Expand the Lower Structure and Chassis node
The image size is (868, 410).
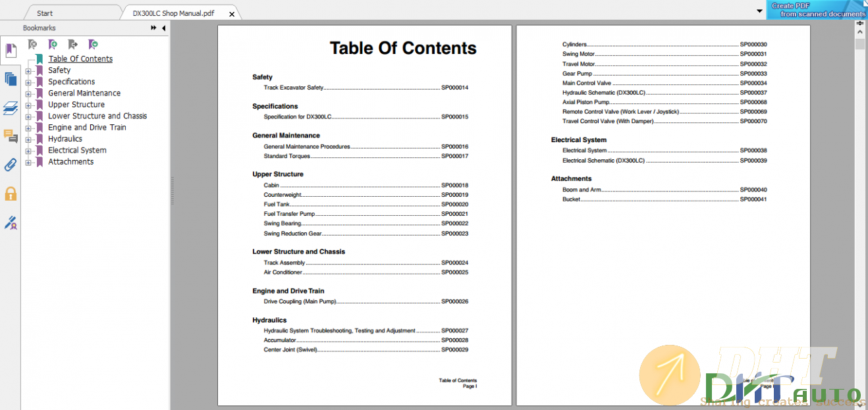click(28, 116)
